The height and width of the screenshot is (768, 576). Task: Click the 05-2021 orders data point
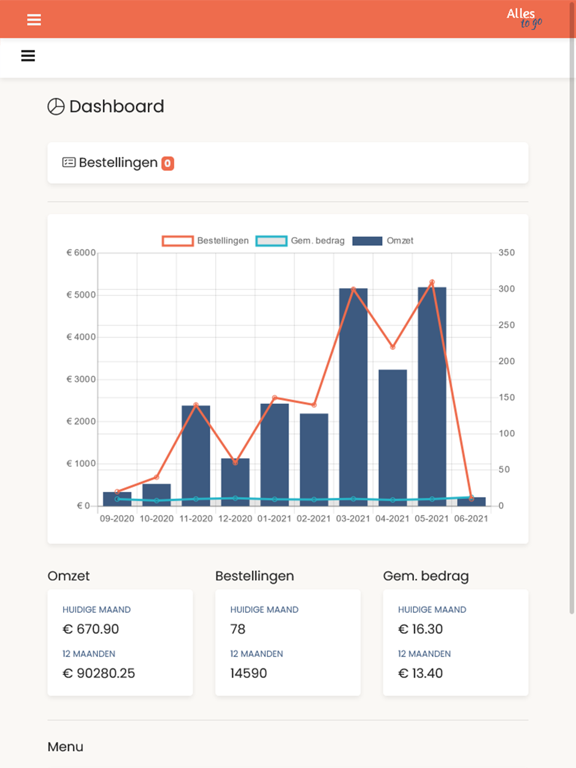click(x=432, y=282)
